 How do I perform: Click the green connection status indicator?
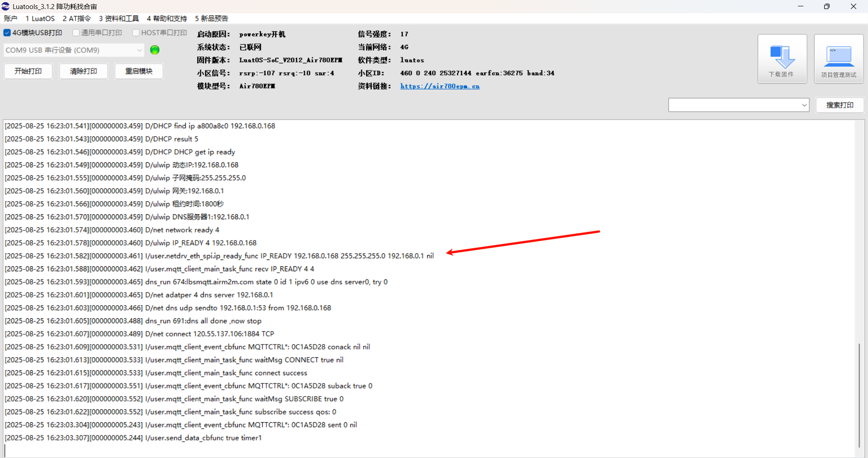tap(155, 50)
